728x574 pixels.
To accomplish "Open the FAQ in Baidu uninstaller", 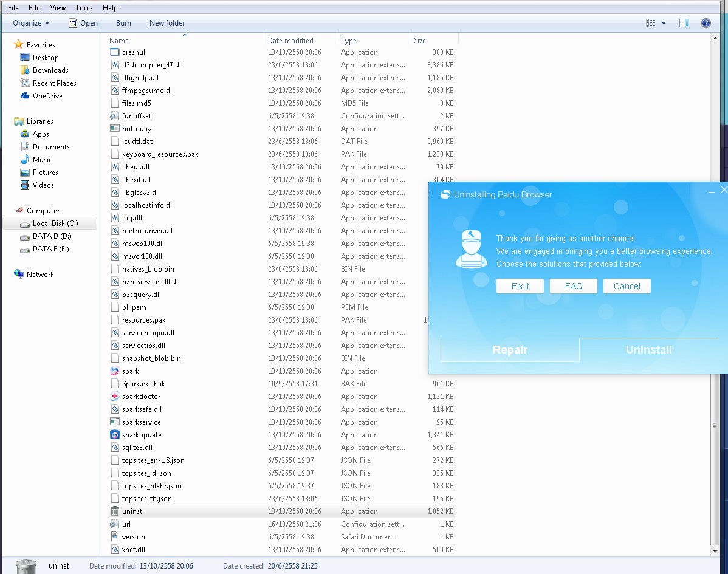I will (574, 286).
